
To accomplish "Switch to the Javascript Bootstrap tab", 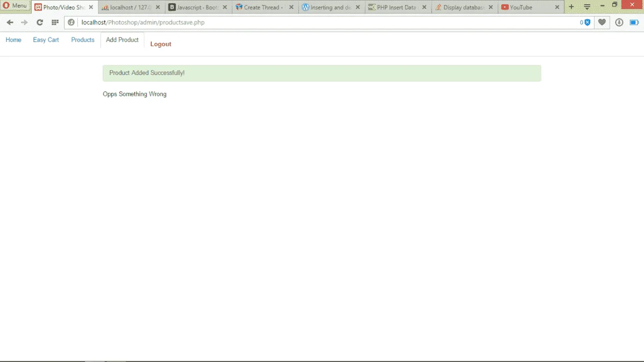I will pos(198,8).
